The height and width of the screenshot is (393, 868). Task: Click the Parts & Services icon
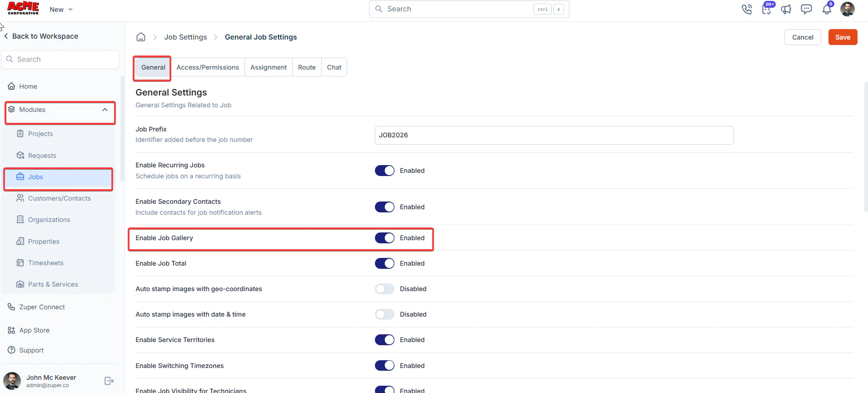point(20,284)
